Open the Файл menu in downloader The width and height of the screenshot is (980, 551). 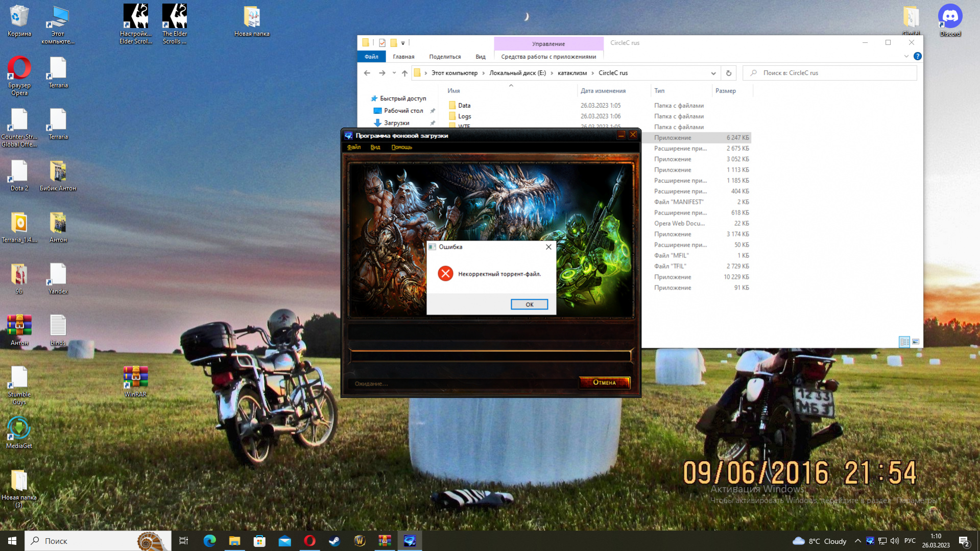point(353,147)
